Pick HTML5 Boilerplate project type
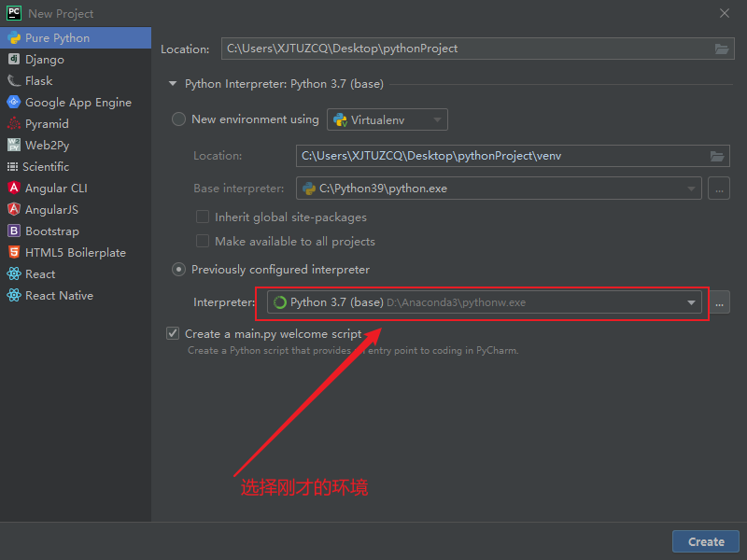The image size is (747, 560). click(x=76, y=252)
